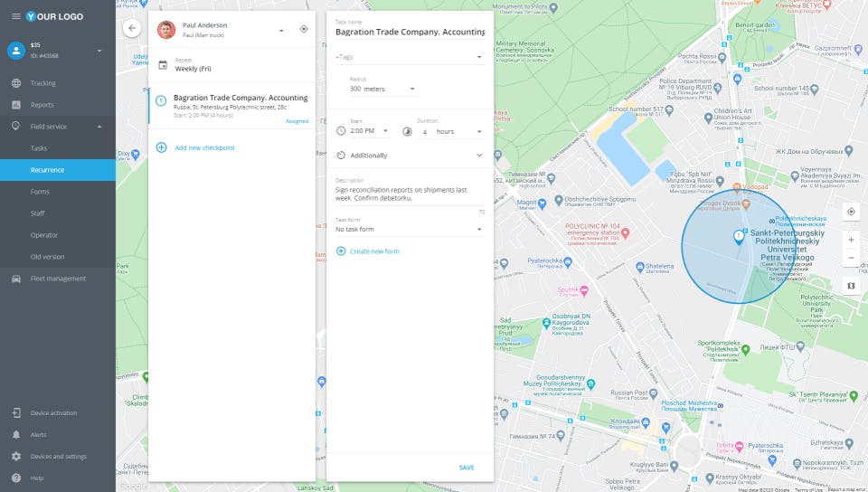The height and width of the screenshot is (492, 868).
Task: Click Create new form link
Action: coord(374,251)
